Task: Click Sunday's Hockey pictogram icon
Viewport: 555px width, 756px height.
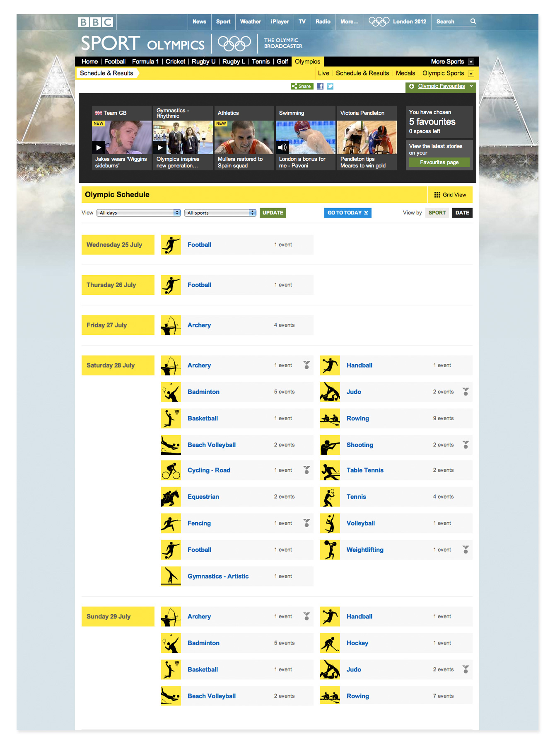Action: (x=330, y=643)
